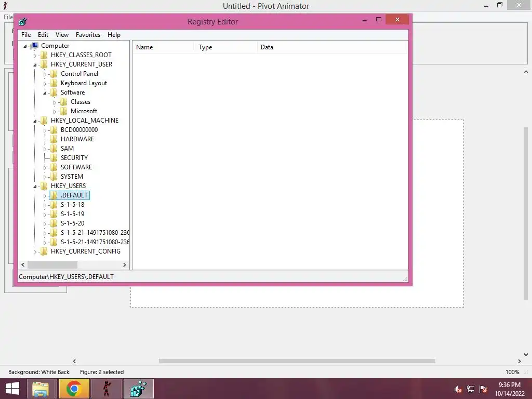532x399 pixels.
Task: Click the Type column header
Action: coord(226,47)
